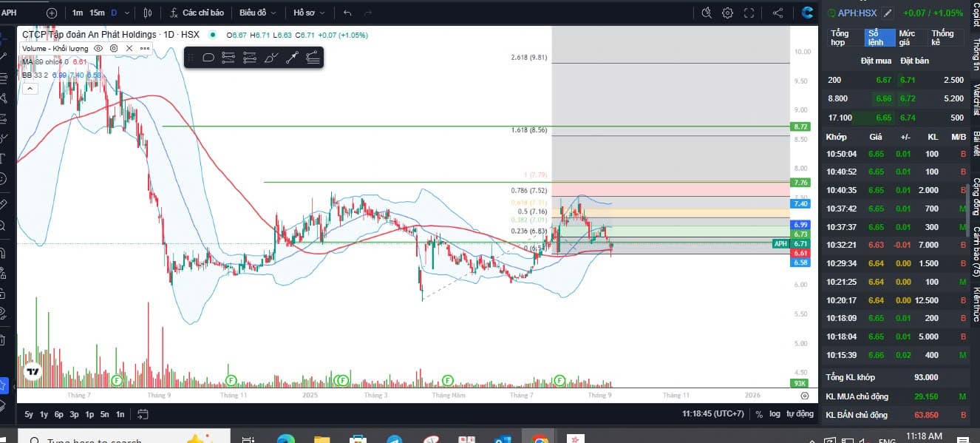The image size is (980, 443).
Task: Toggle percent scale mode
Action: (x=759, y=414)
